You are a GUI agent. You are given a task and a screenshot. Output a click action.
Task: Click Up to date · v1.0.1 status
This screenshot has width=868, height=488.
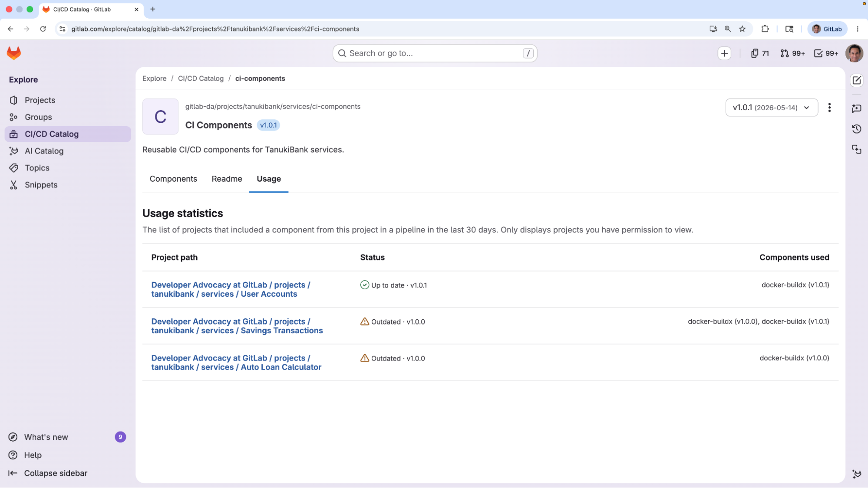[x=393, y=285]
